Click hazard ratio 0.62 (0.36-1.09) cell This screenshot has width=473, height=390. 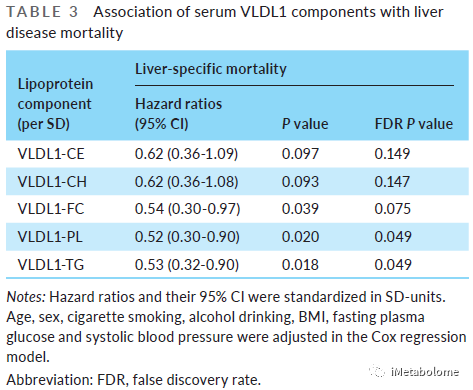tap(186, 154)
